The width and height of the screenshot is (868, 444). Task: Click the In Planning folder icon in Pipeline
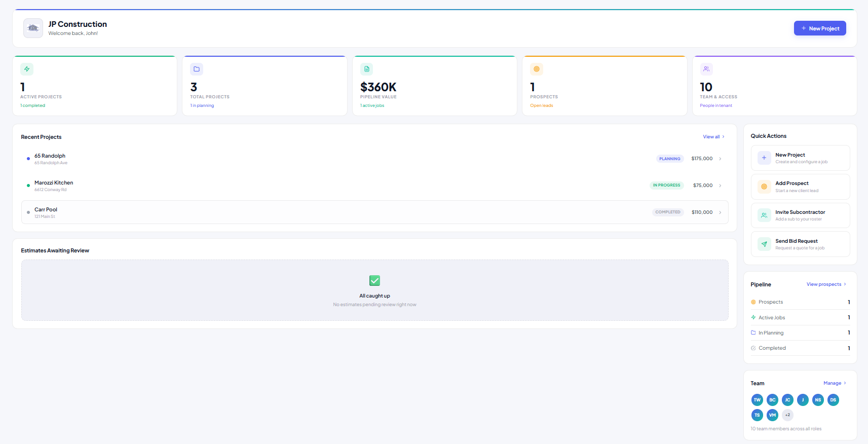click(x=753, y=332)
